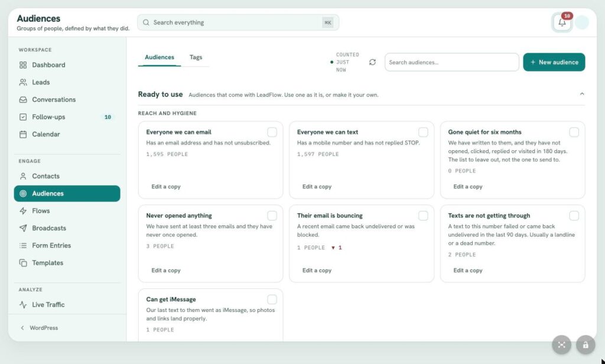Focus the 'Search everything' field

pos(238,22)
